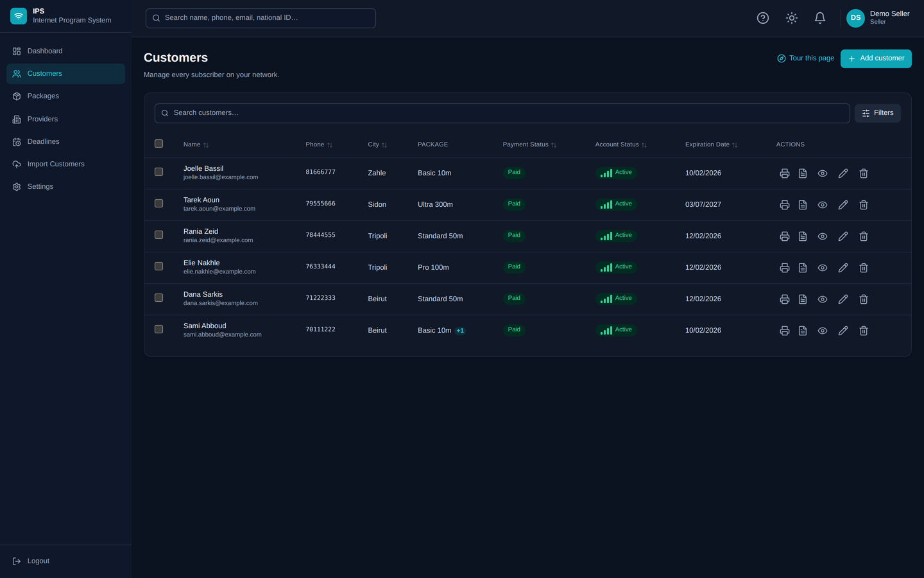This screenshot has width=924, height=578.
Task: Edit Tarek Aoun with the pencil icon
Action: (x=843, y=205)
